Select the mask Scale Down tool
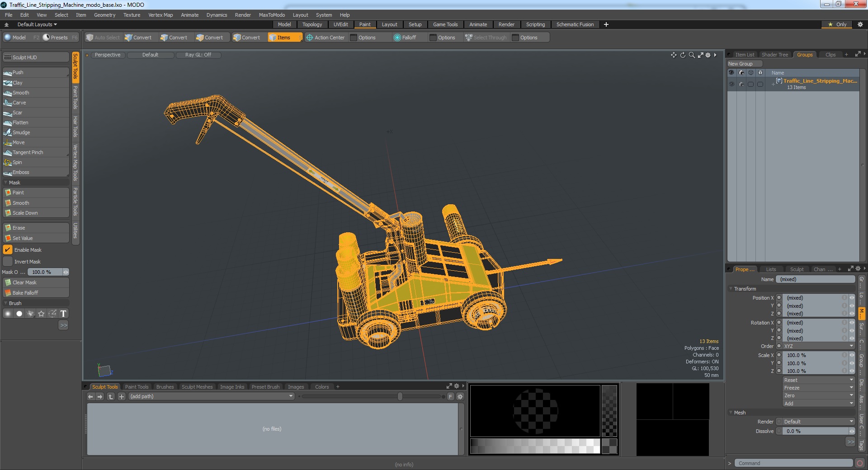868x470 pixels. click(x=36, y=213)
